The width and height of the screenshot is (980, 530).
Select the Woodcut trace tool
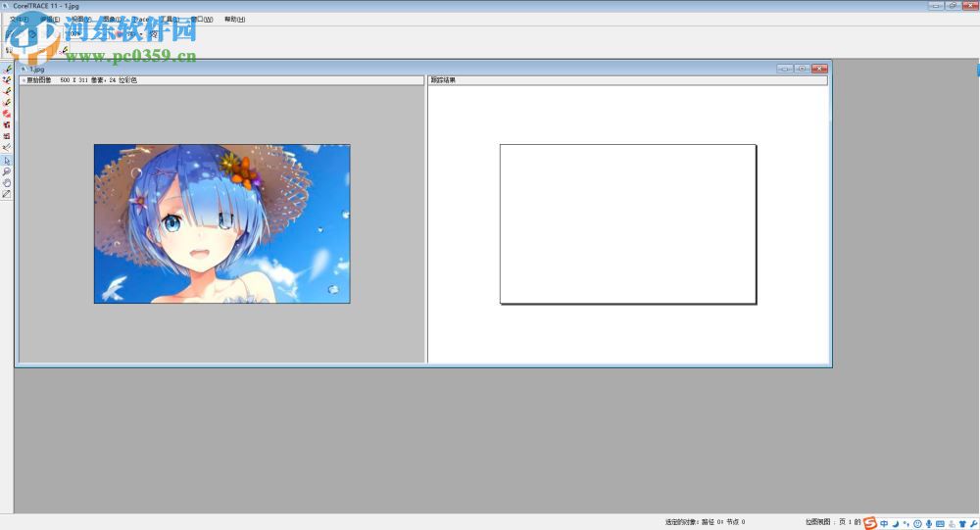[7, 135]
